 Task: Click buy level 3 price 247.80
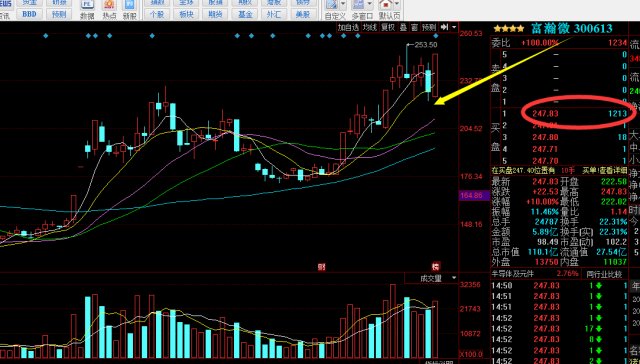click(545, 137)
